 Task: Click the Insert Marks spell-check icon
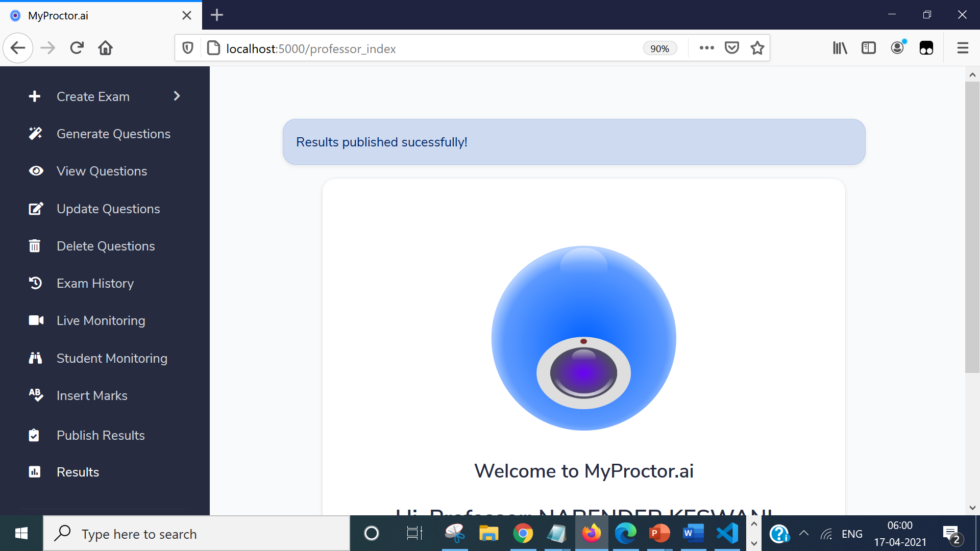click(x=36, y=395)
